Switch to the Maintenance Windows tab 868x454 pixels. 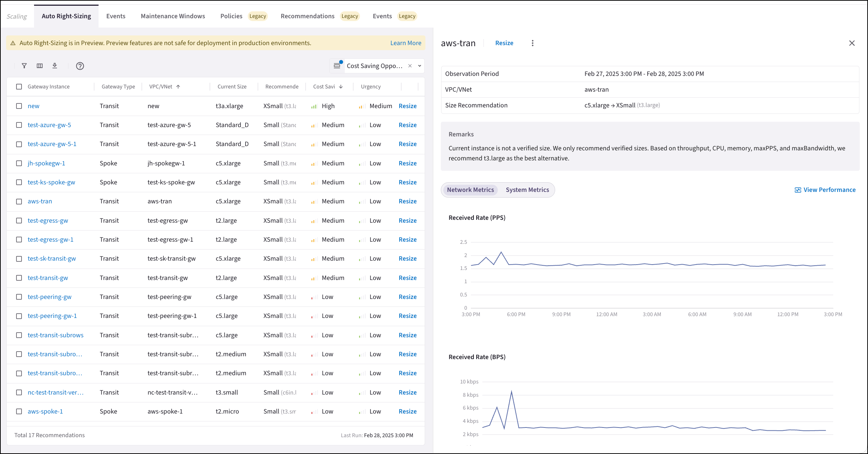(x=173, y=16)
